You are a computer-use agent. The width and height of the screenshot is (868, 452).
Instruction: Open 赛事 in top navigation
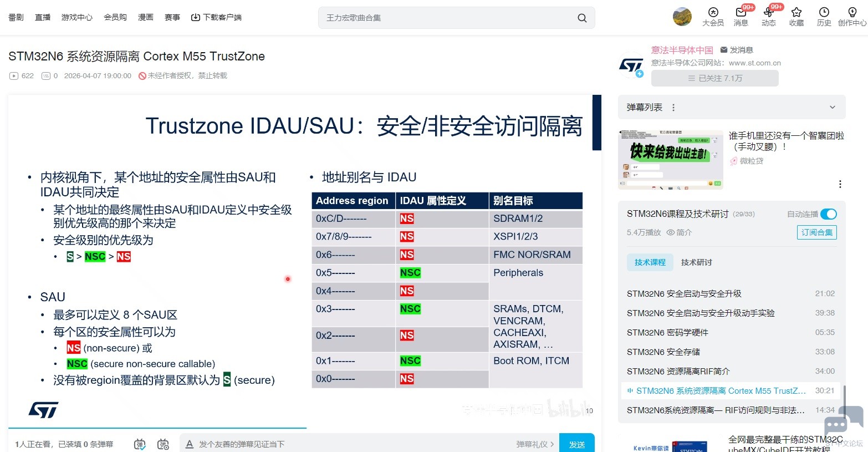[x=172, y=17]
